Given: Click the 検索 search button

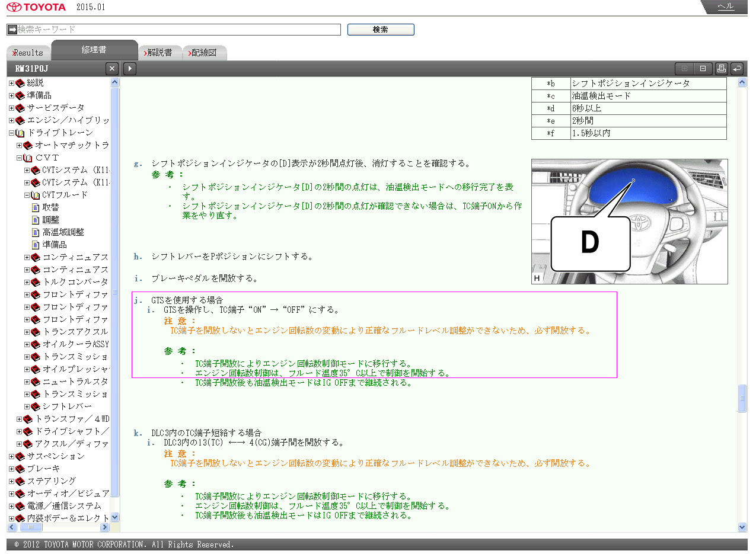Looking at the screenshot, I should tap(380, 30).
